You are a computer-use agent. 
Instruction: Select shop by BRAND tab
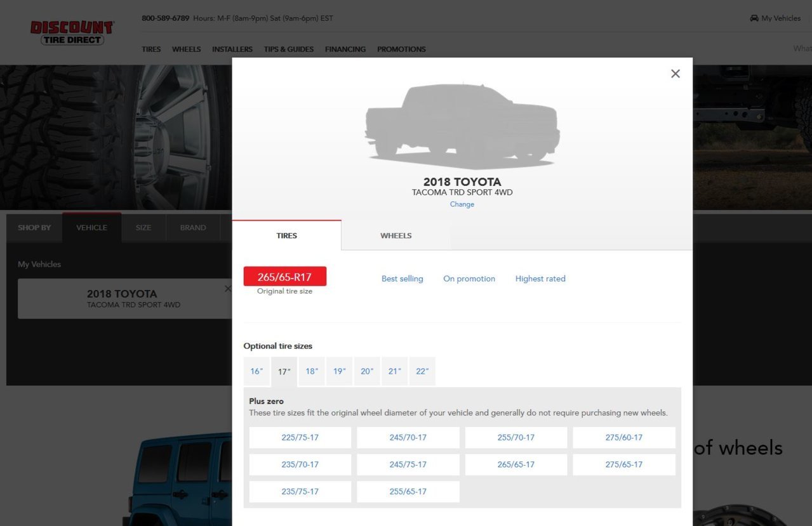pos(193,228)
